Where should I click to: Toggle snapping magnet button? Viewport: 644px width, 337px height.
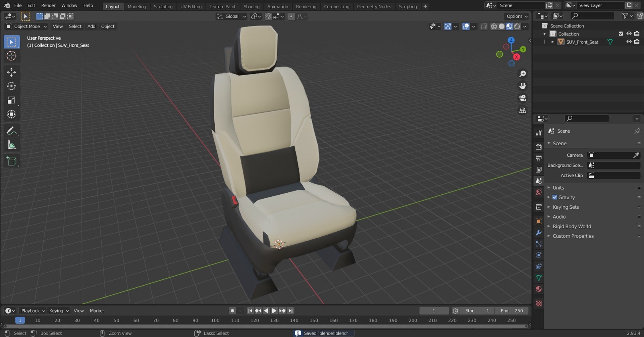(x=268, y=16)
